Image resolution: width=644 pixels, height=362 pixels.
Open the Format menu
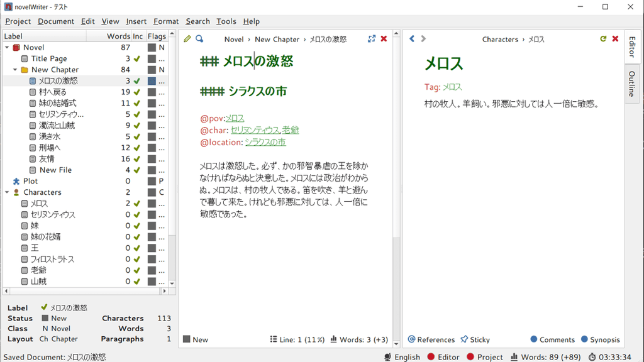[x=166, y=21]
